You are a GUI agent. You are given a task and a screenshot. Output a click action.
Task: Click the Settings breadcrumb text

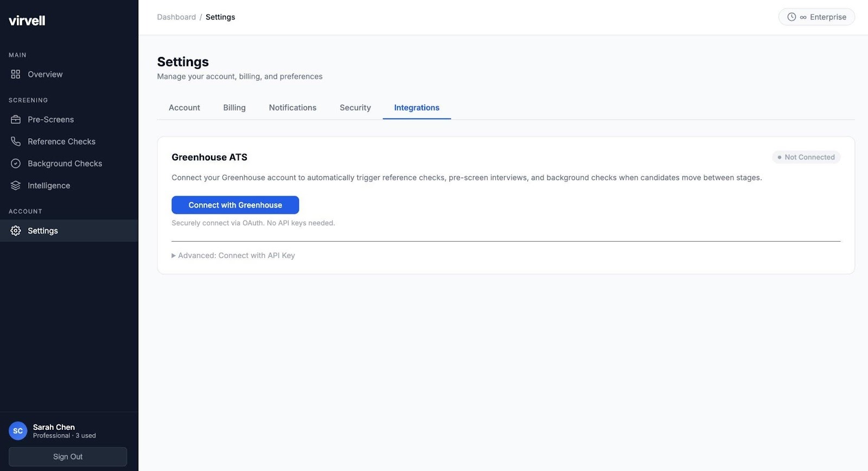[220, 17]
